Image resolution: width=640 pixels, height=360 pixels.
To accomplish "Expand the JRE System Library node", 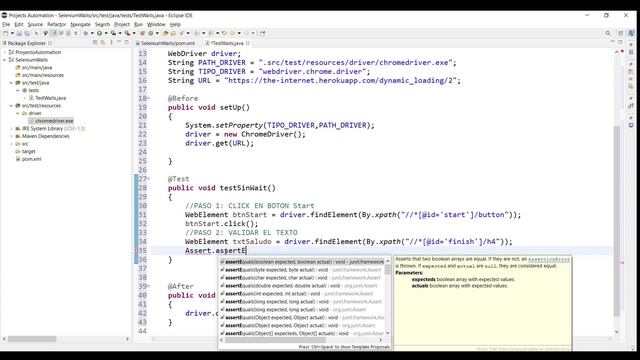I will (11, 129).
